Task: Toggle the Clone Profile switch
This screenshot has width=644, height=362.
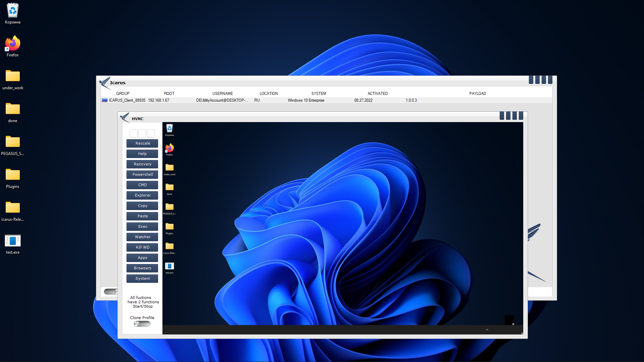Action: (x=142, y=323)
